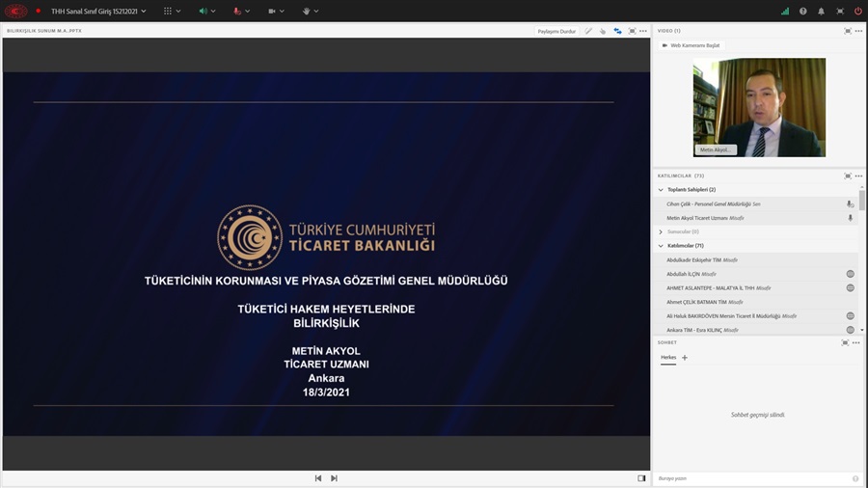The width and height of the screenshot is (868, 488).
Task: Unmute the red microphone icon
Action: coord(237,11)
